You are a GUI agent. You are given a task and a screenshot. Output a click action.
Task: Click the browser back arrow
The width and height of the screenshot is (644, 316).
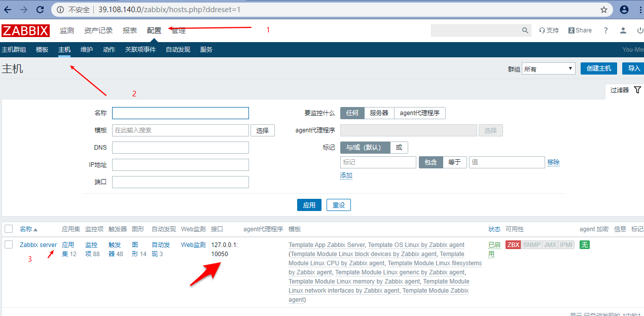8,10
